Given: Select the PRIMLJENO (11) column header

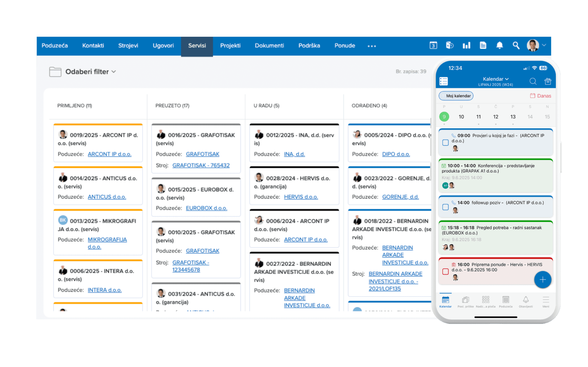Looking at the screenshot, I should 74,106.
